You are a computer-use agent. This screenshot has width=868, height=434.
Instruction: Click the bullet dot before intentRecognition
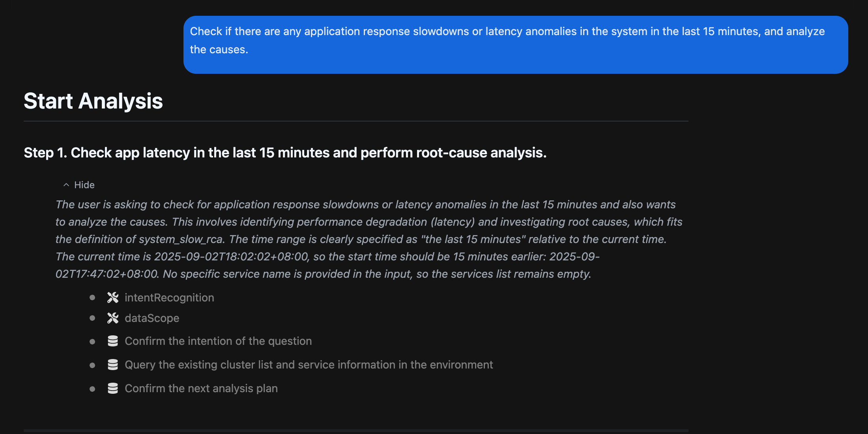pyautogui.click(x=92, y=297)
